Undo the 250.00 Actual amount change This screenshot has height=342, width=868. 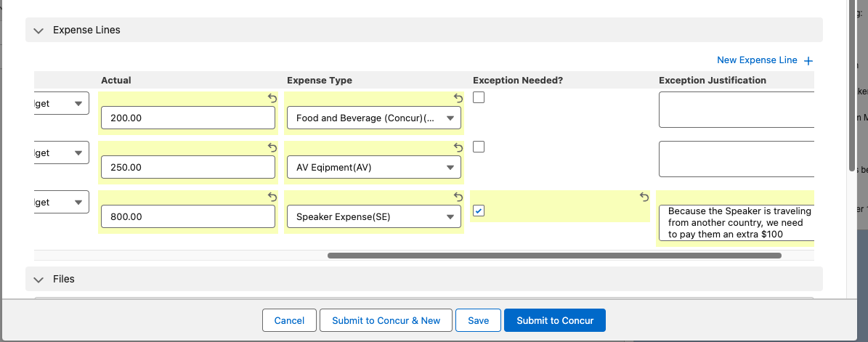point(272,147)
